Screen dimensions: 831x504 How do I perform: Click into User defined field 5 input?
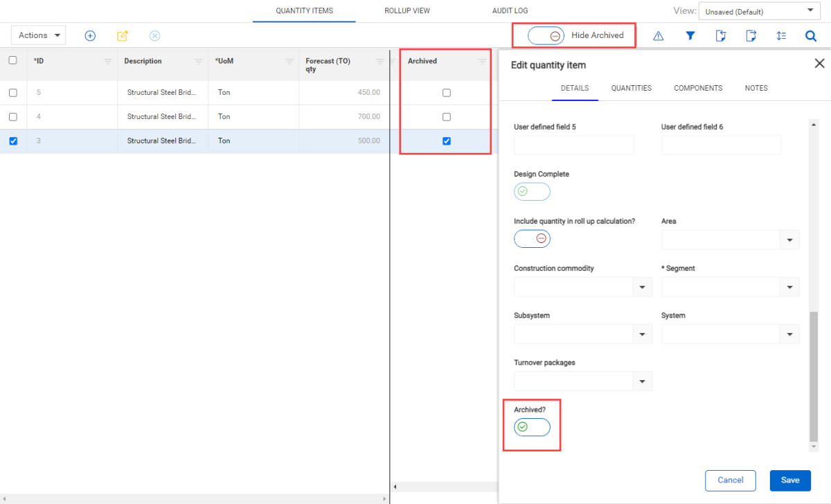tap(573, 145)
